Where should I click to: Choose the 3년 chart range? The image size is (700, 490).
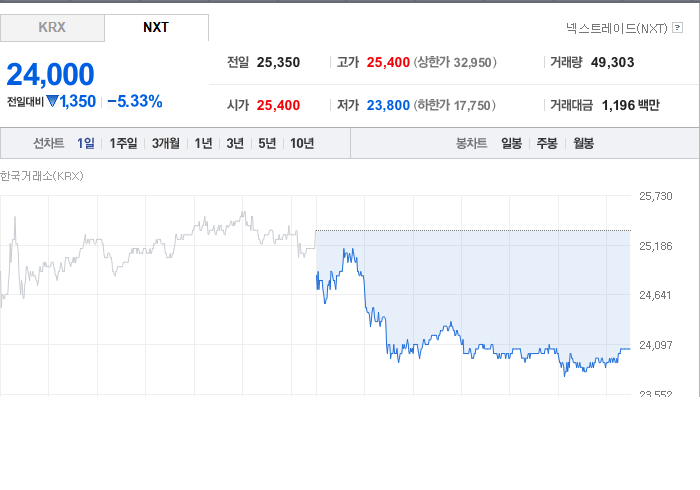(235, 143)
